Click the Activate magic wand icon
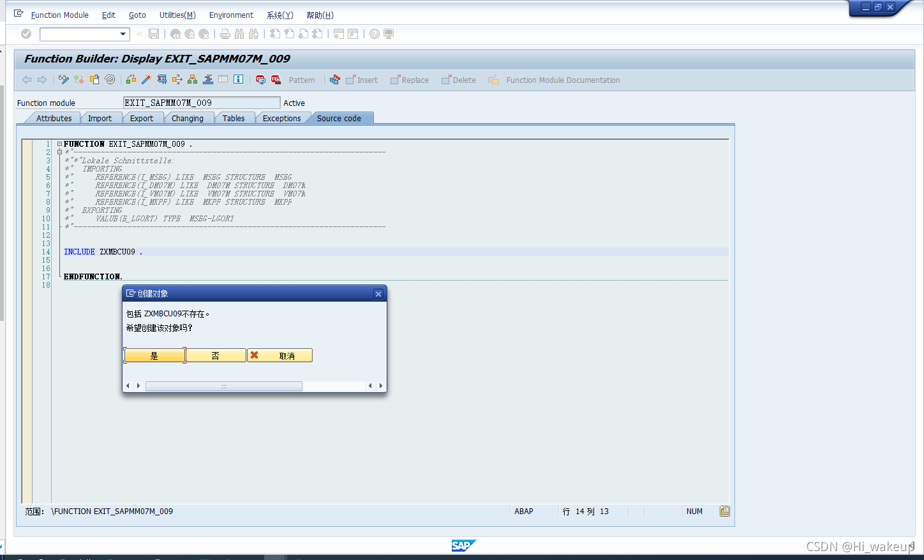Viewport: 924px width, 560px height. click(x=146, y=80)
